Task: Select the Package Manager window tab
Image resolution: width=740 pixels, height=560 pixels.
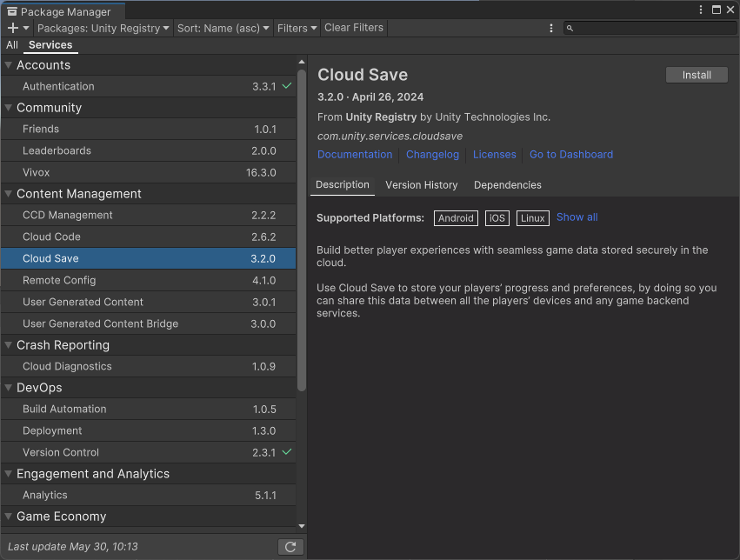Action: [x=63, y=11]
